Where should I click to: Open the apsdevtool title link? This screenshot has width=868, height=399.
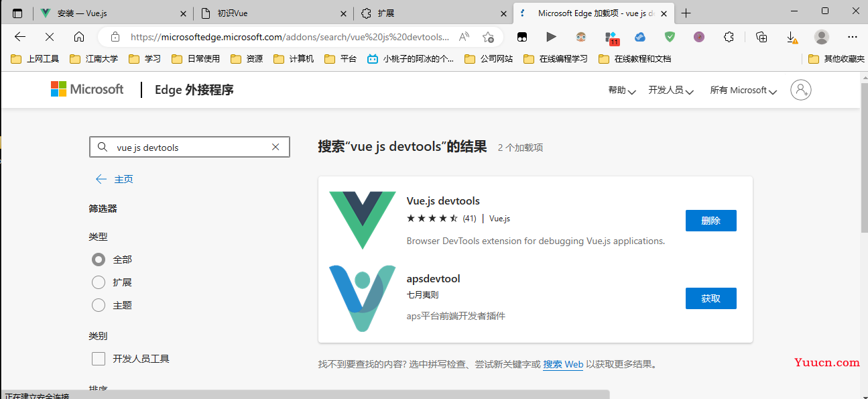coord(433,279)
